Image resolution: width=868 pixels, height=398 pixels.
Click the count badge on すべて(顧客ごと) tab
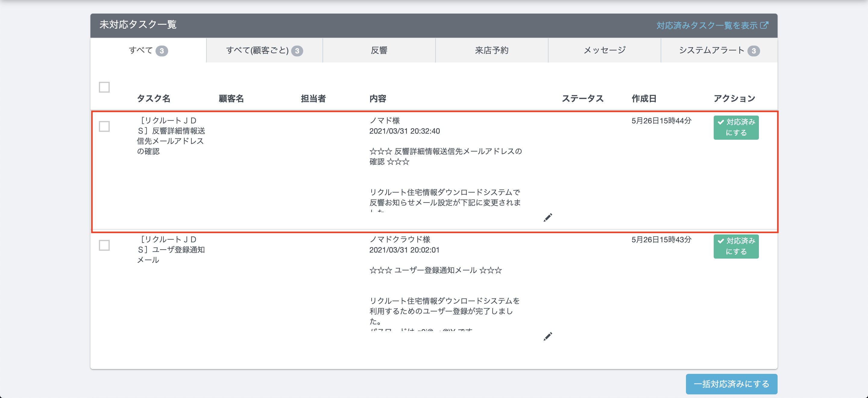click(297, 51)
